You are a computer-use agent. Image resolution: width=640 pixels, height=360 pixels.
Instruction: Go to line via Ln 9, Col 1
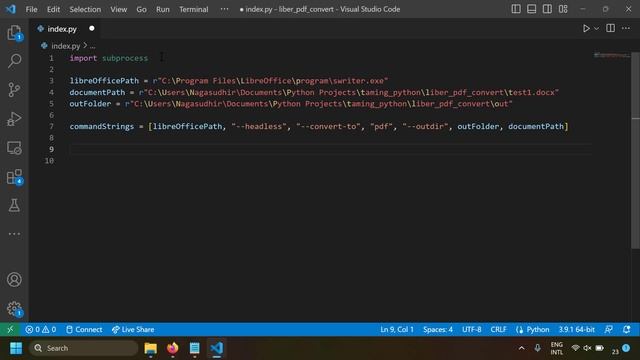[x=397, y=329]
